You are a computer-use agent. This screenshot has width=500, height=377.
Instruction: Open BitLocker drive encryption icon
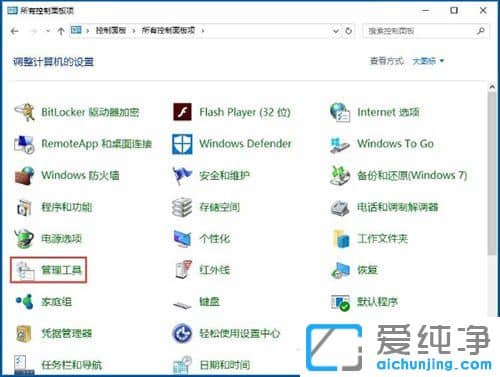pyautogui.click(x=25, y=112)
